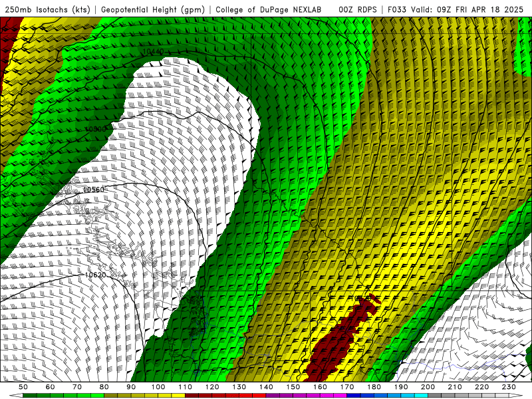Click the 170 label on the color scale
Viewport: 532px width, 399px height.
[347, 387]
